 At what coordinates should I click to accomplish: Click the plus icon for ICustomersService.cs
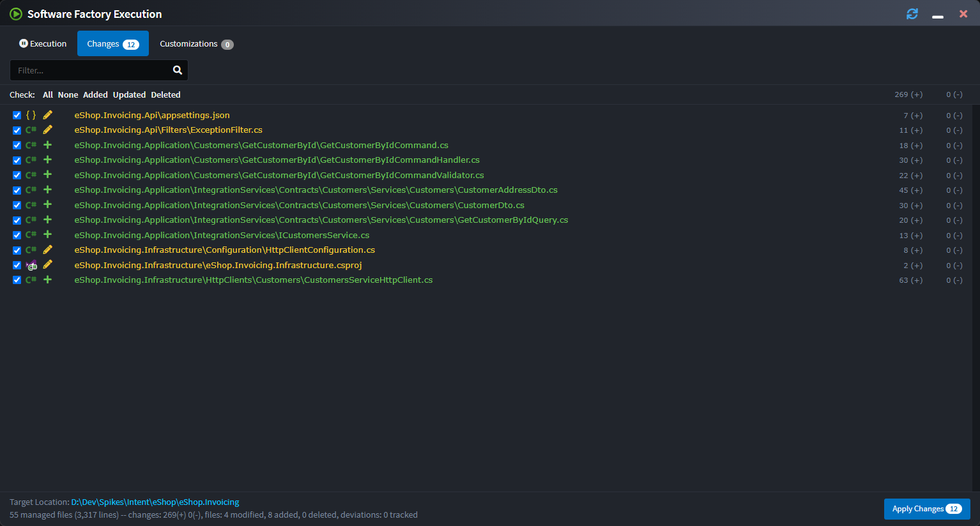tap(47, 235)
